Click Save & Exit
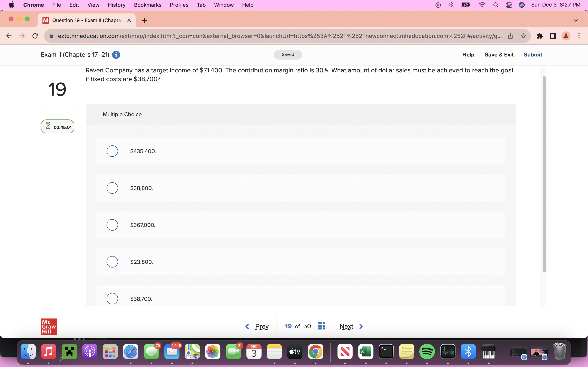 pos(499,55)
